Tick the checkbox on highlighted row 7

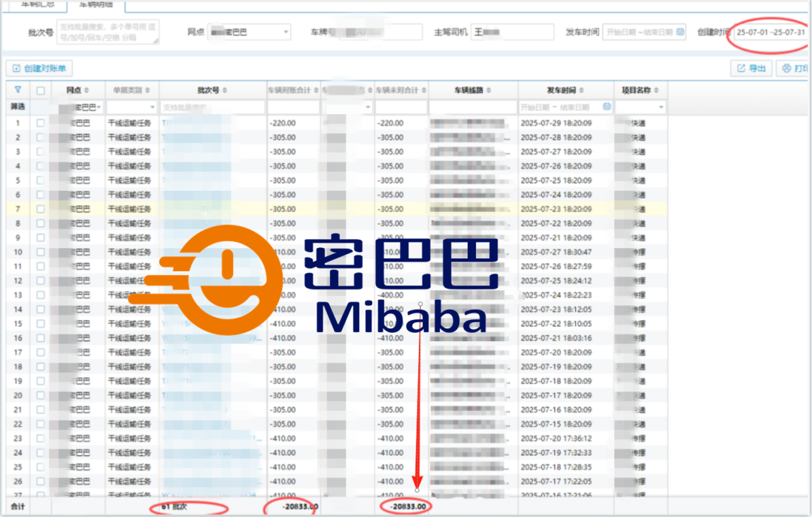pyautogui.click(x=41, y=209)
